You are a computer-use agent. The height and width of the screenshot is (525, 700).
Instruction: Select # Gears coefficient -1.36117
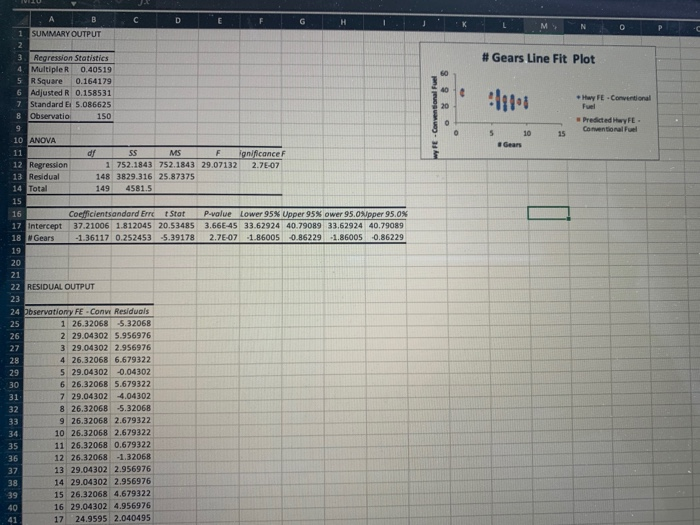[92, 238]
